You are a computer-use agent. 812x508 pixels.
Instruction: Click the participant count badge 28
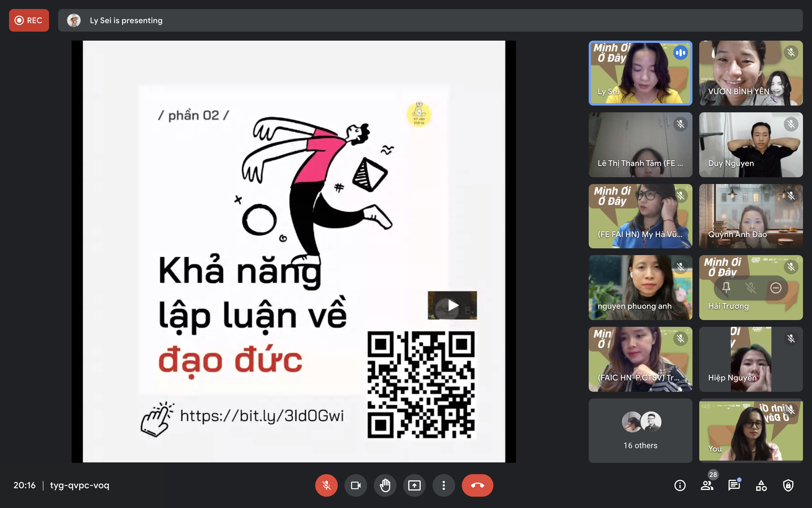713,474
